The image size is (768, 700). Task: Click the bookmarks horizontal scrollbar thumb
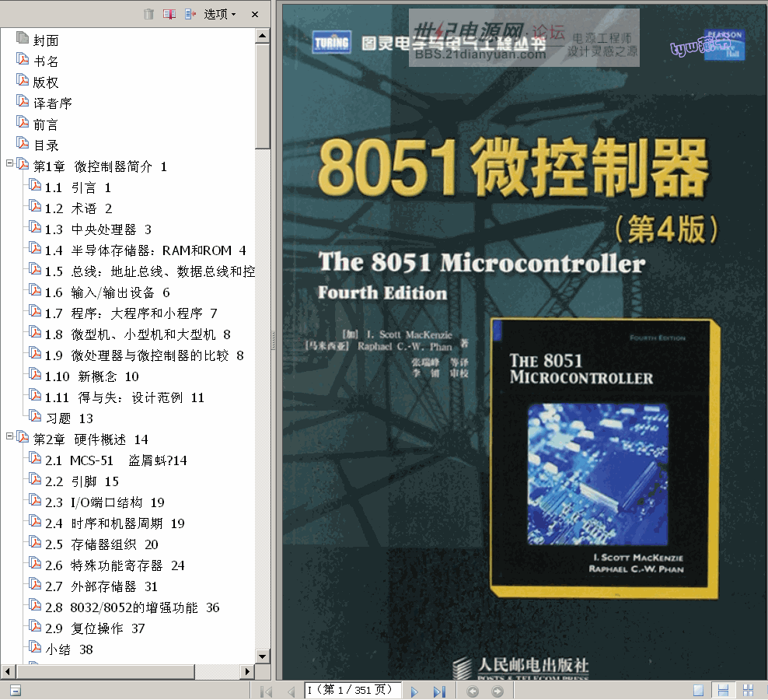tap(106, 671)
